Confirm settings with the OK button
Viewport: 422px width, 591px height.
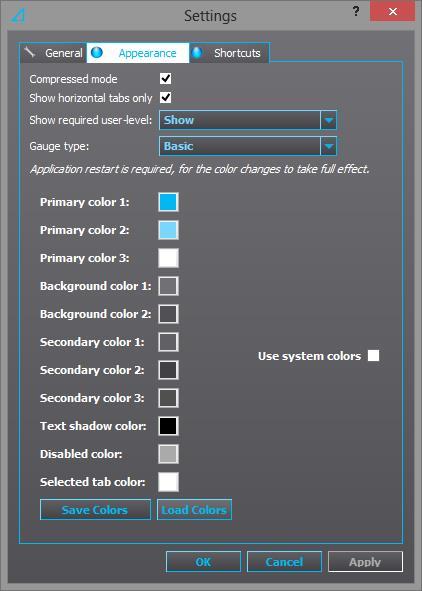coord(203,562)
